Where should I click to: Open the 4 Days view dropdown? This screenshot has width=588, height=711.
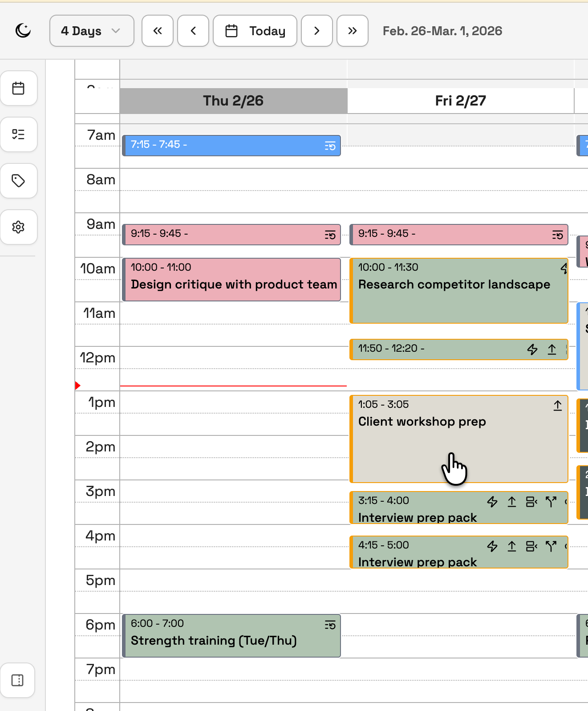click(92, 31)
